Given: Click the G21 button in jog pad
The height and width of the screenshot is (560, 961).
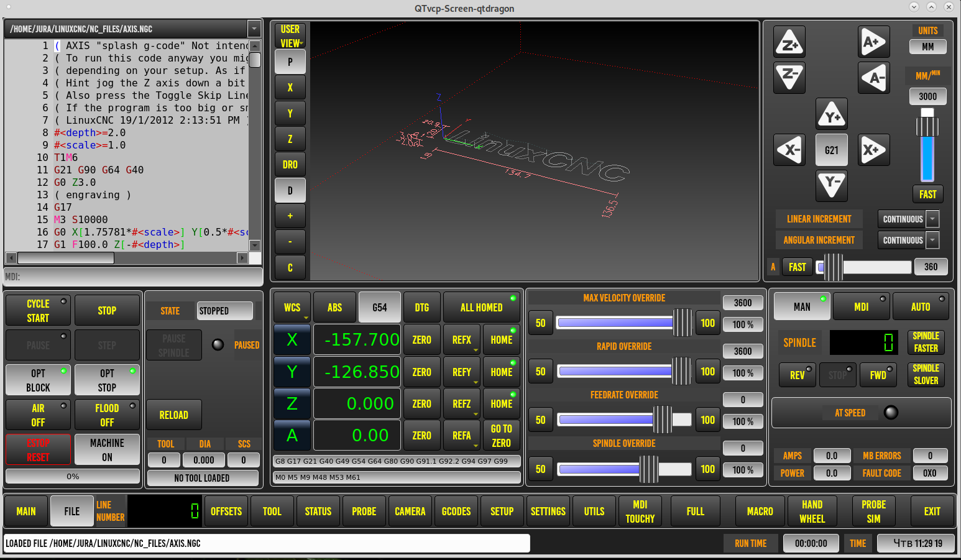Looking at the screenshot, I should pos(832,150).
